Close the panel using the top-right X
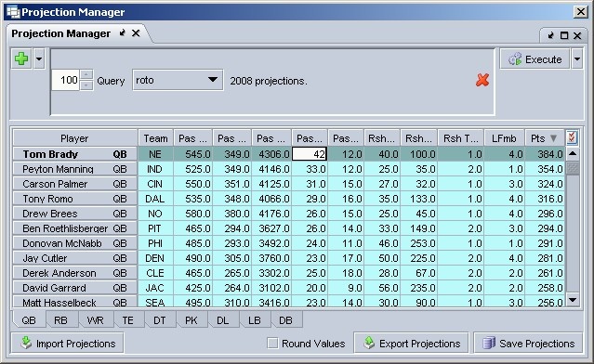Screen dimensions: 594x364 coord(577,35)
